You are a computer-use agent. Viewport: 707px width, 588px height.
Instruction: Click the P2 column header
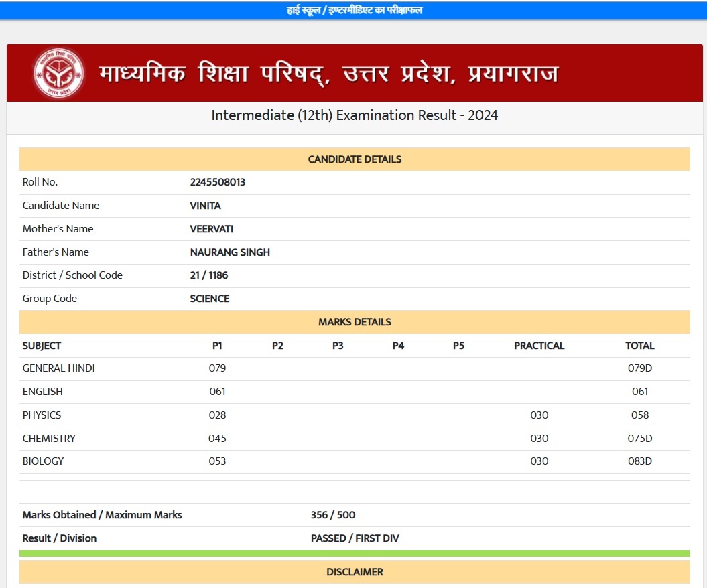(277, 346)
